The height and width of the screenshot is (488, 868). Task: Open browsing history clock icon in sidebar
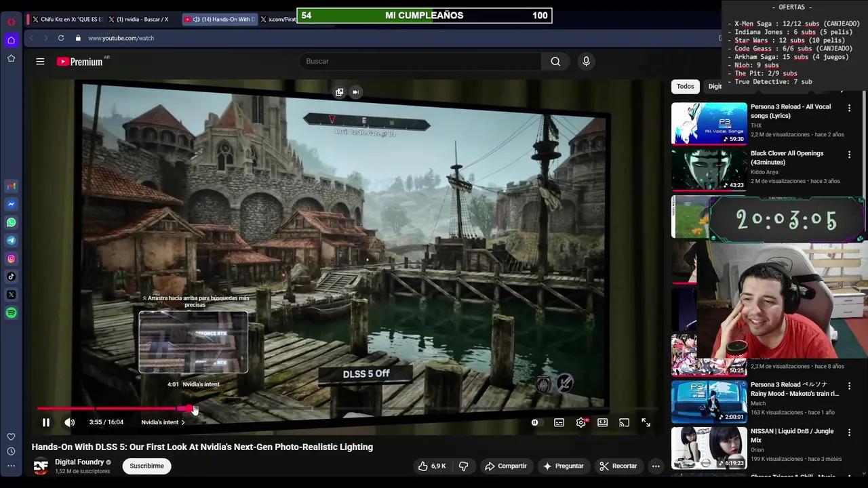click(11, 451)
